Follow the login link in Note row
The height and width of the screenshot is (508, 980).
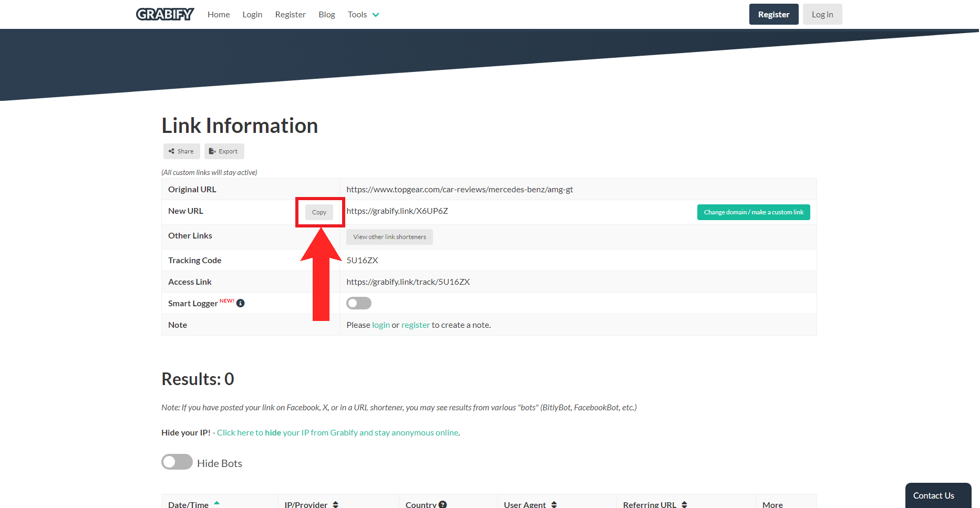(x=381, y=325)
